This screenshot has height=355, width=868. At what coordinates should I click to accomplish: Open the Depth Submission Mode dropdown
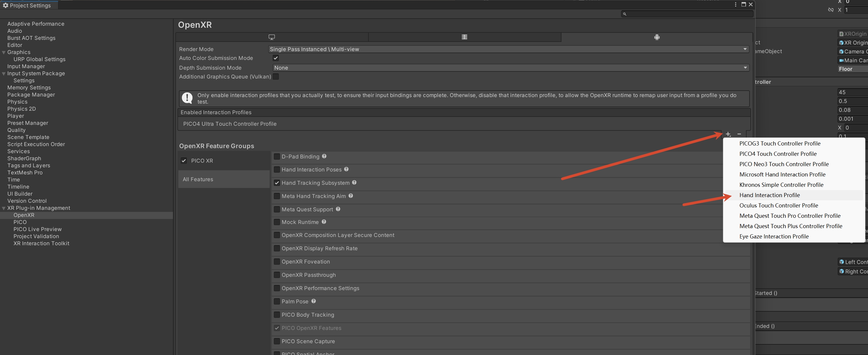(x=511, y=68)
